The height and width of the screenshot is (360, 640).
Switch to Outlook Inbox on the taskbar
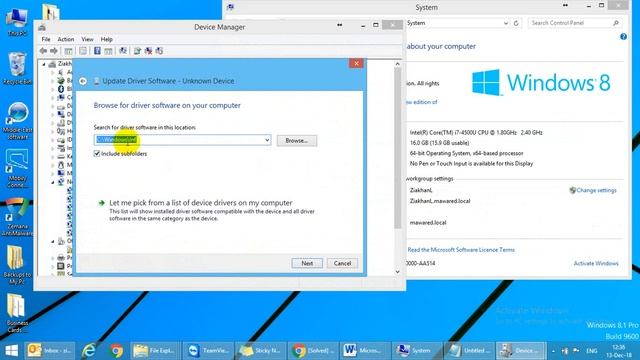51,350
